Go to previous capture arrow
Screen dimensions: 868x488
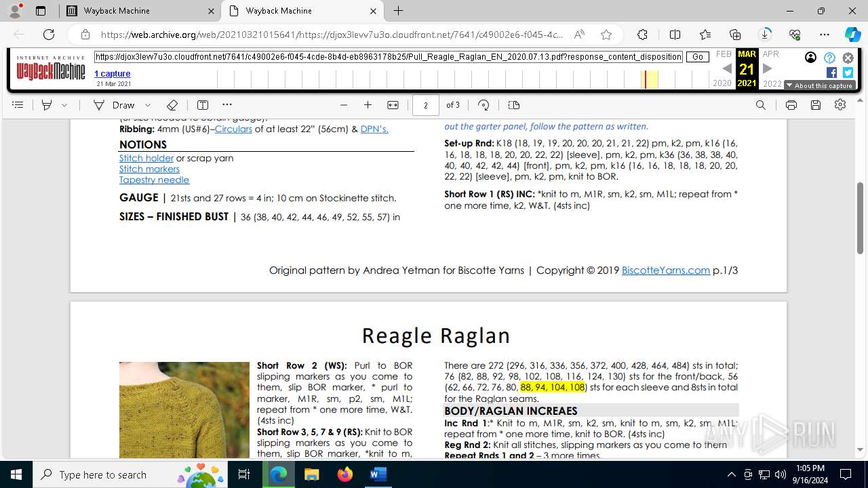pos(726,68)
